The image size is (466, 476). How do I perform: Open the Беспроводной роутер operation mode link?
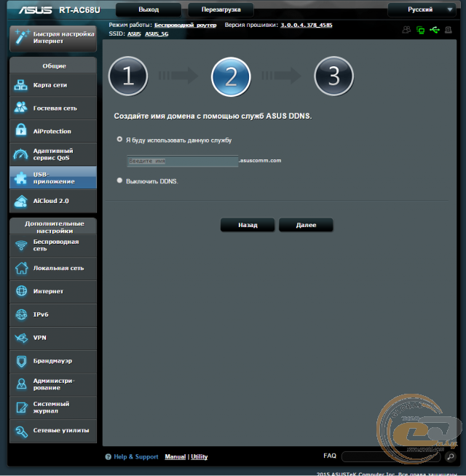[185, 25]
